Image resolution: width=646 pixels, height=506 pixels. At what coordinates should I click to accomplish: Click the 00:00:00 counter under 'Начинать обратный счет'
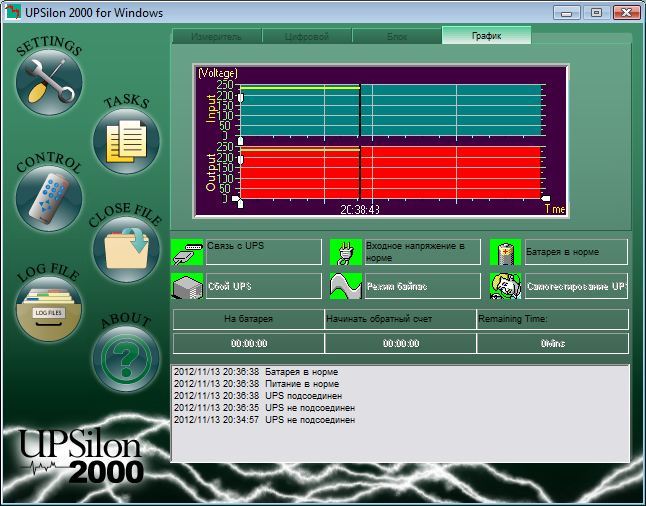400,343
